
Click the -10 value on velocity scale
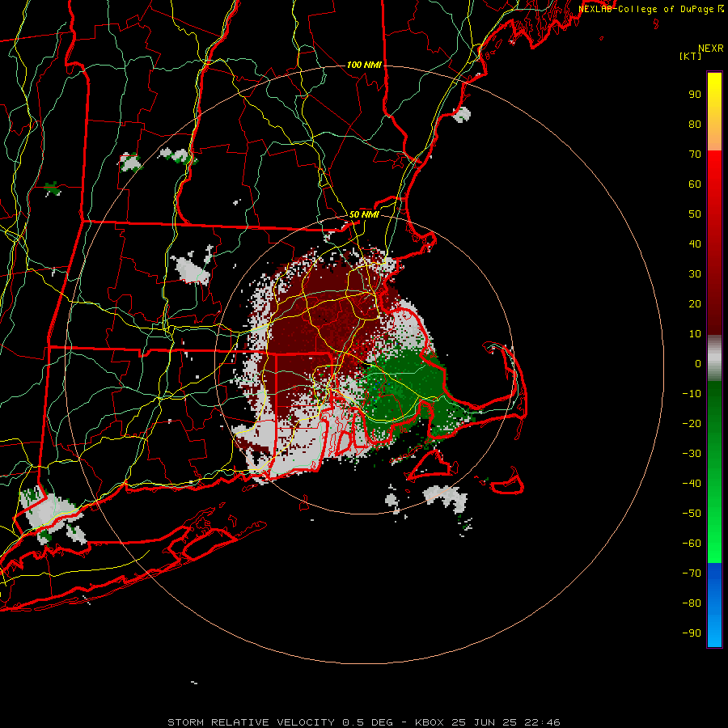692,394
